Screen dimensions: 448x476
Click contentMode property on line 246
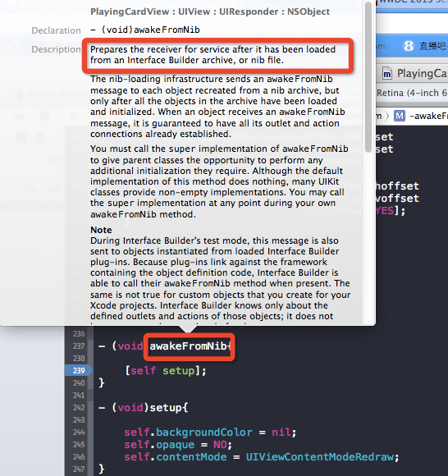[191, 457]
